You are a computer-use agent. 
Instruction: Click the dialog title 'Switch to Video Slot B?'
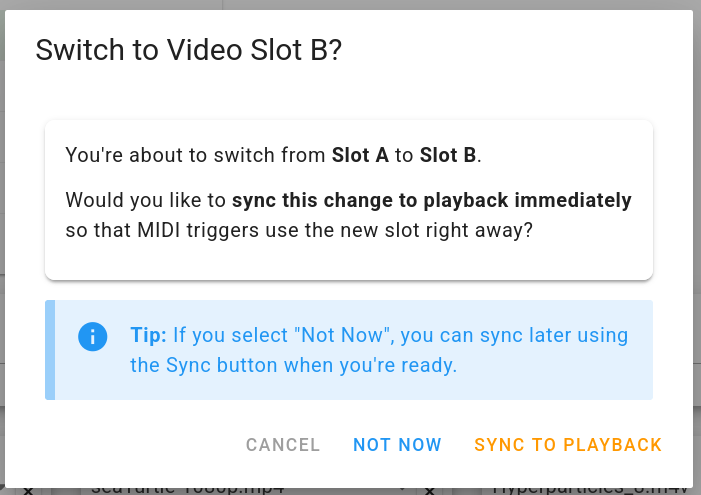189,51
